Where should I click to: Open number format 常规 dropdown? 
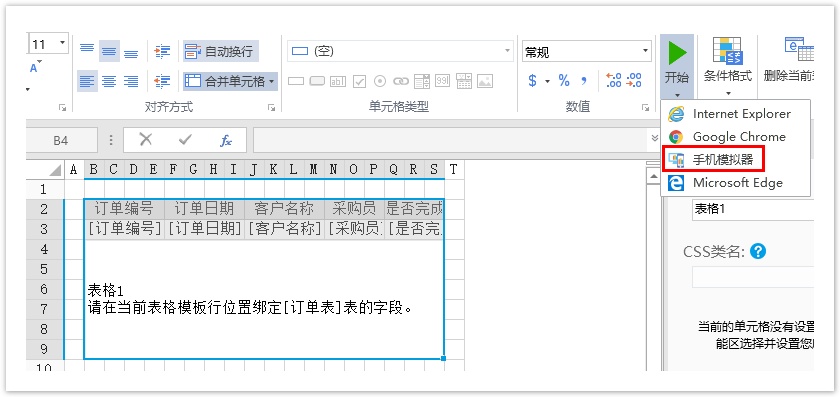645,51
